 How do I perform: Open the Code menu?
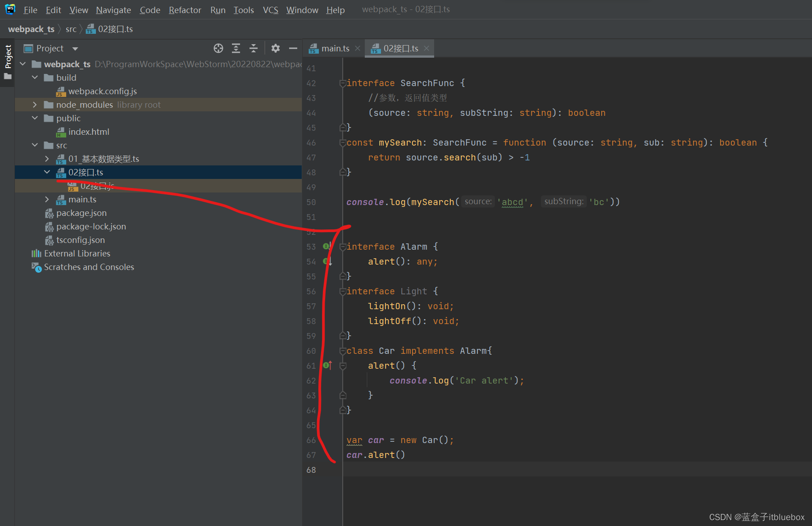click(x=150, y=9)
